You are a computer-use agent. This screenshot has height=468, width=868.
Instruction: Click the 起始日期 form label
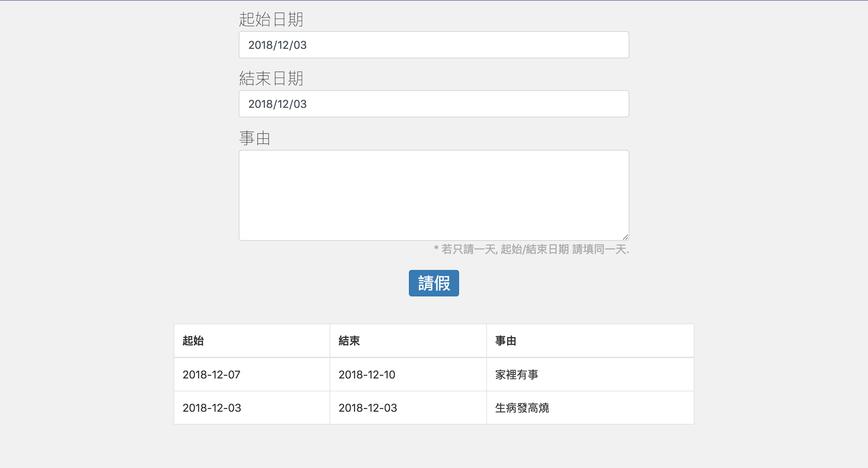coord(271,19)
